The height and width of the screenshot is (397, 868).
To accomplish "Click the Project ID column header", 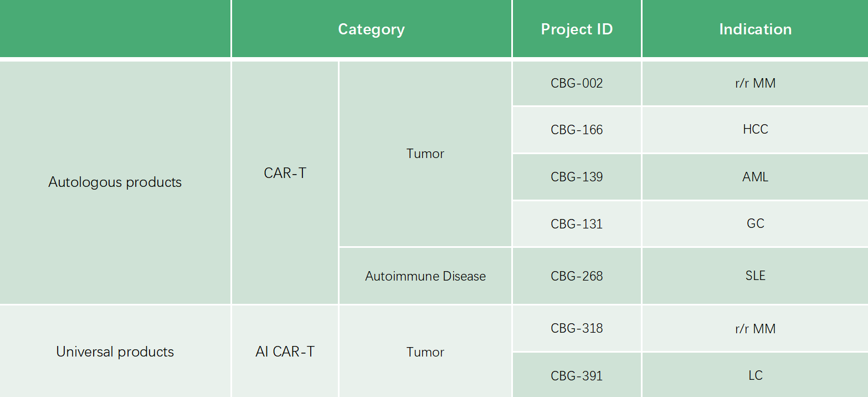I will [577, 29].
